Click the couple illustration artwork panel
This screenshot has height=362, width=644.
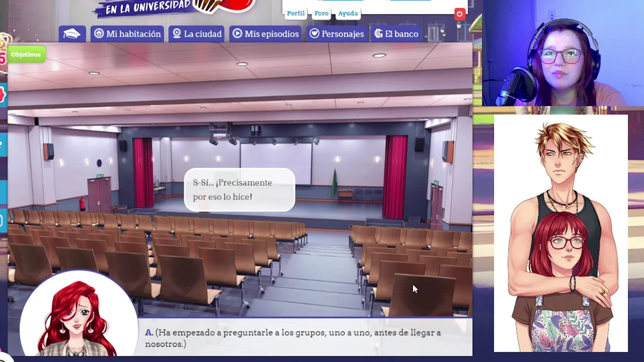561,233
